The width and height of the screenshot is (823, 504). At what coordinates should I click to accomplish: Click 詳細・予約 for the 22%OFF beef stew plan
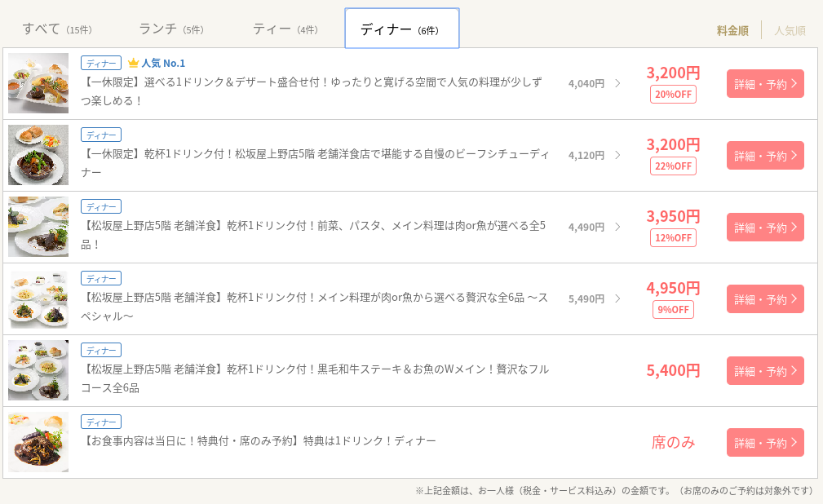(x=765, y=156)
